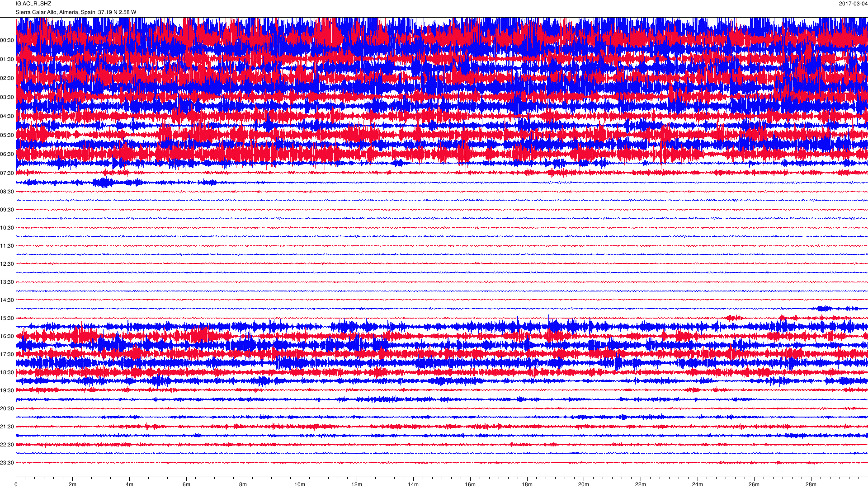The width and height of the screenshot is (868, 488).
Task: Select the 15:30 time row label
Action: (x=7, y=318)
